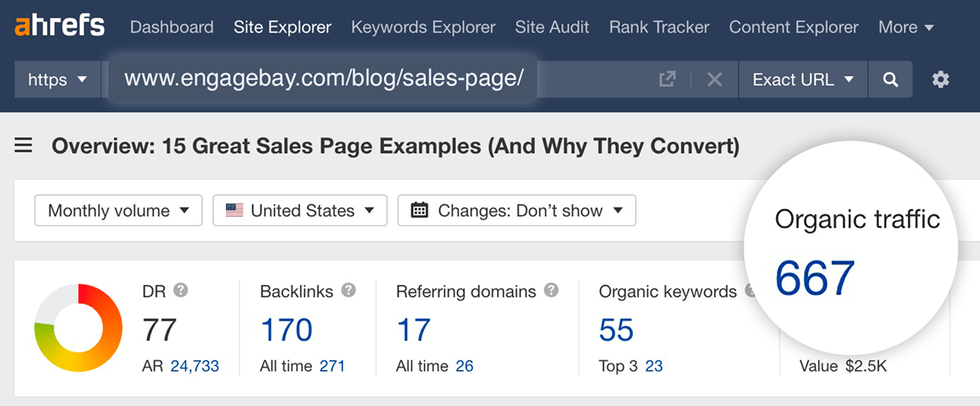Screen dimensions: 980x406
Task: Clear the URL search field
Action: pyautogui.click(x=714, y=79)
